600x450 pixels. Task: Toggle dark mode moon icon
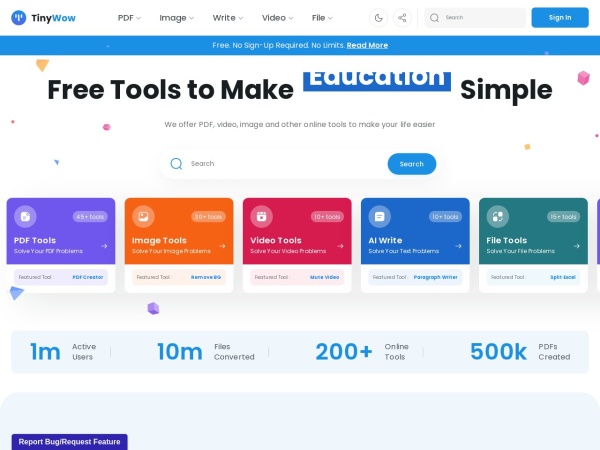click(378, 17)
